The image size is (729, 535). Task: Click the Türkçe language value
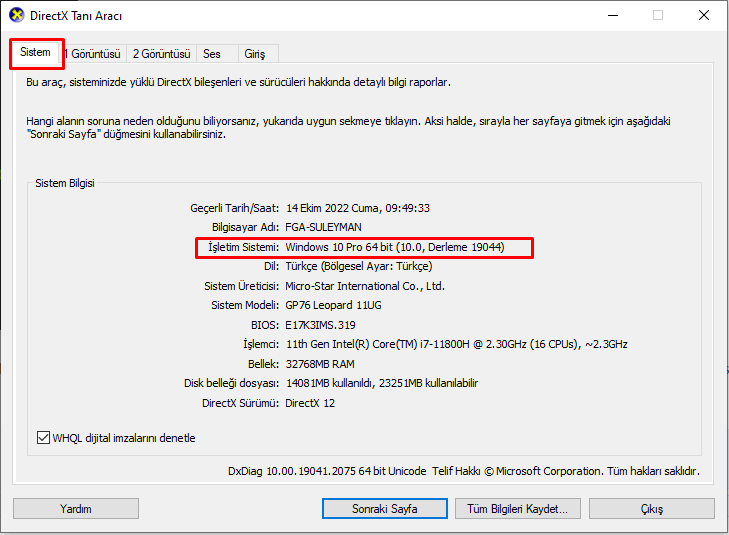click(x=358, y=266)
